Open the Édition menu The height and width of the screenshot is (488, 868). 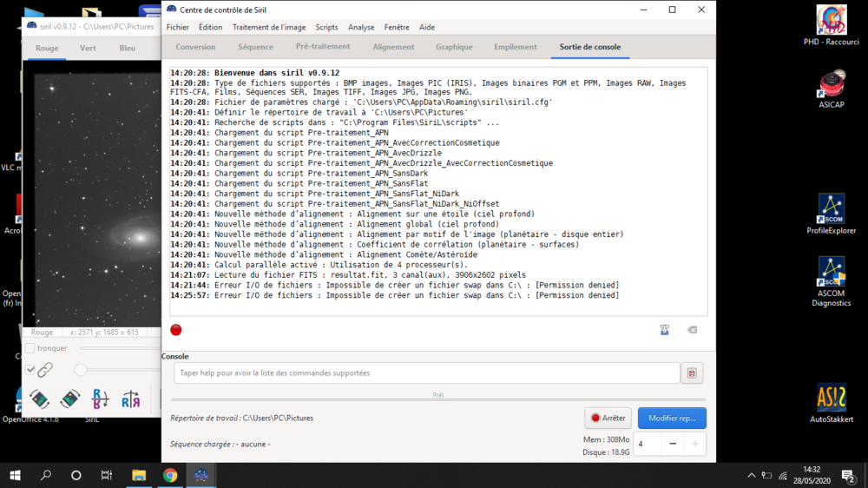(x=210, y=27)
